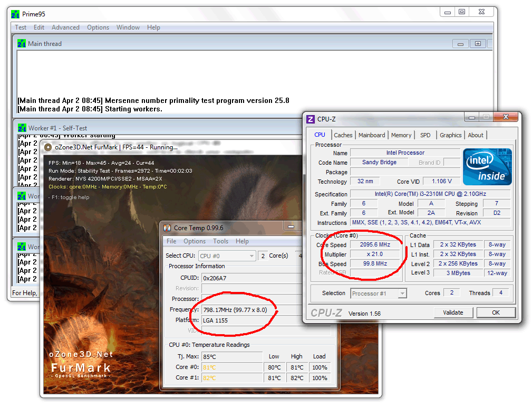Screen dimensions: 532x407
Task: Restore the Main thread child window
Action: (478, 44)
